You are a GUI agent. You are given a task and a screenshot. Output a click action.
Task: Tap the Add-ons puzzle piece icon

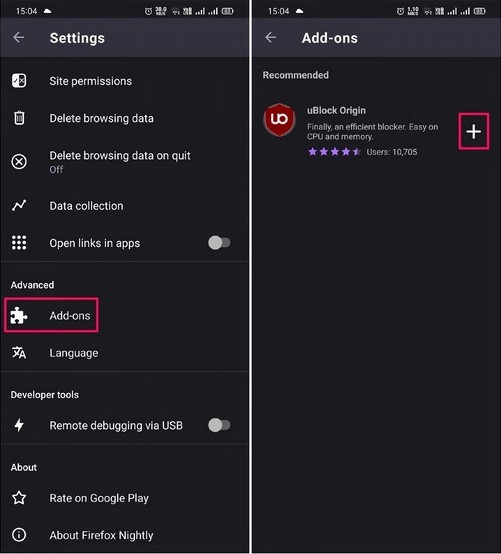[18, 315]
